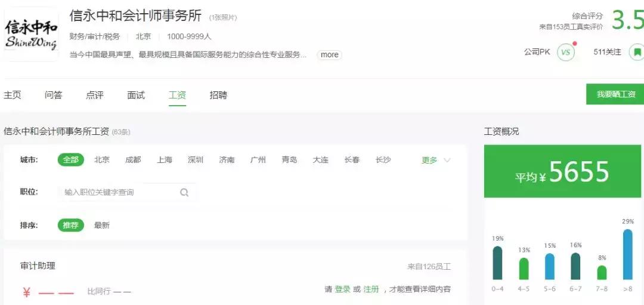Screen dimensions: 644x305
Task: Click the ShineWing company logo
Action: click(31, 35)
